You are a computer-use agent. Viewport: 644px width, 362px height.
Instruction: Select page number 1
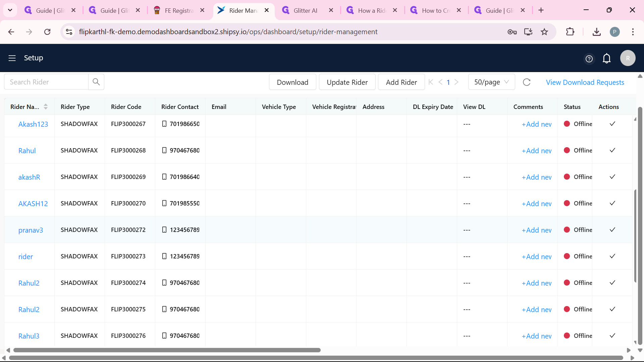[448, 82]
